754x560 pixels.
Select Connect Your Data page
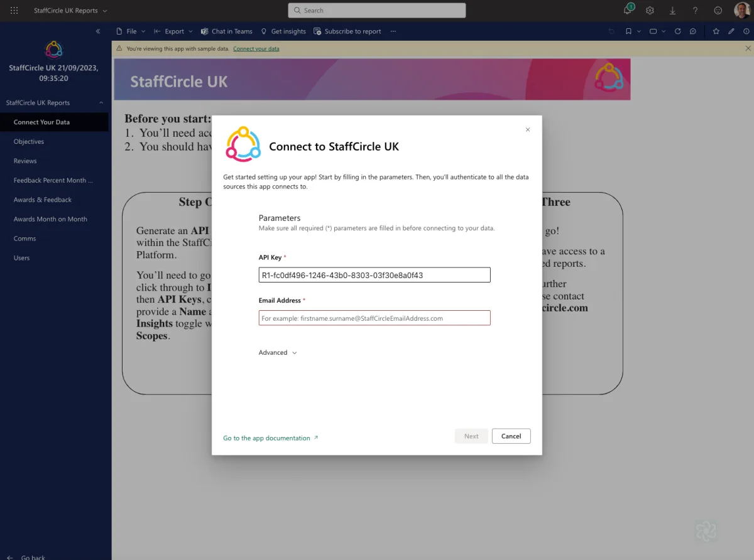[x=54, y=122]
